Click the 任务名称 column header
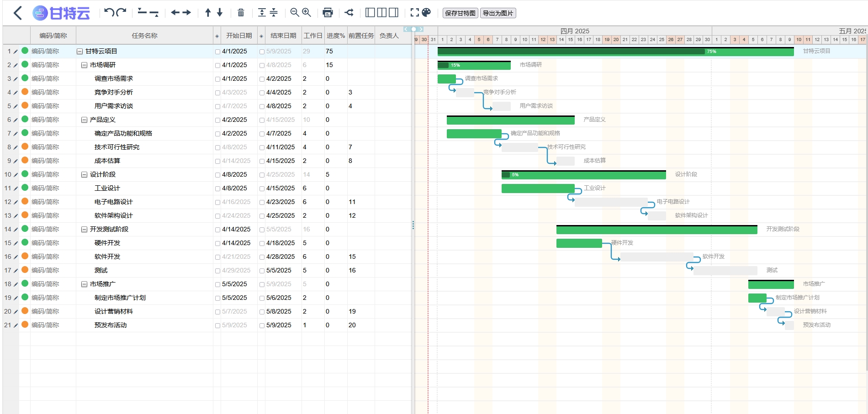 (x=144, y=36)
